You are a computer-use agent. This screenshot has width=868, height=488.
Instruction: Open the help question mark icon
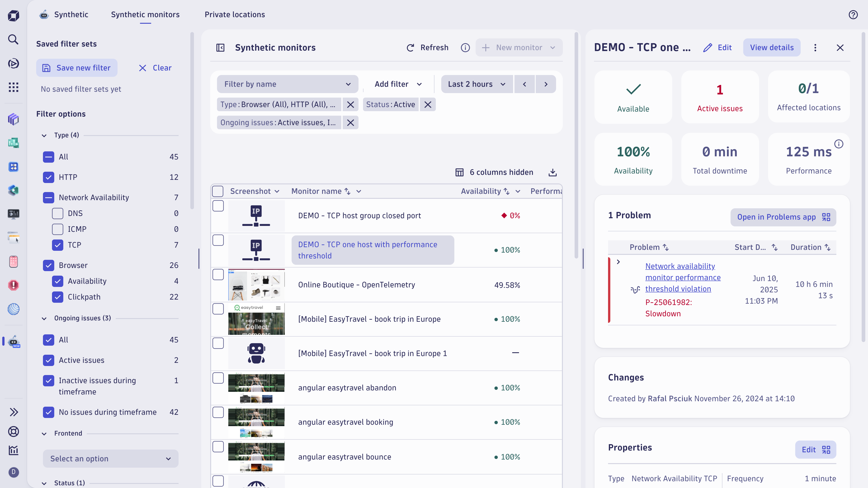[853, 14]
